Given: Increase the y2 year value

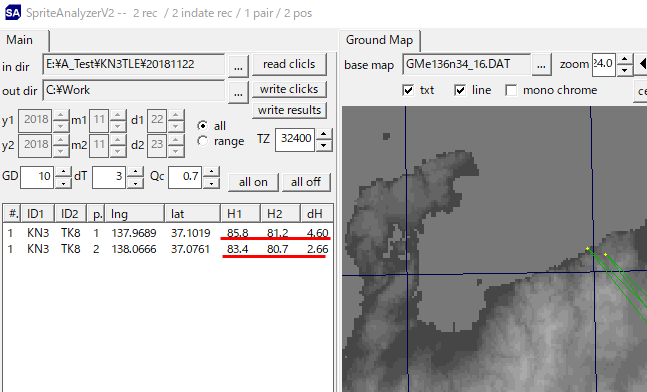Looking at the screenshot, I should (x=61, y=140).
